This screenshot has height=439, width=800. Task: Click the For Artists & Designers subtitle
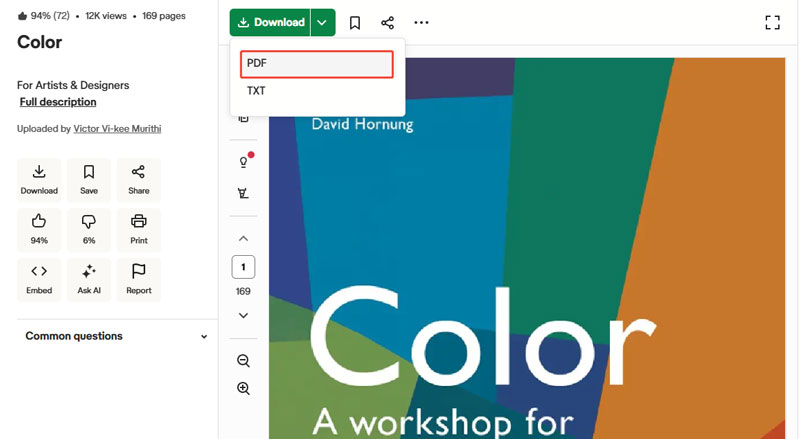[73, 85]
